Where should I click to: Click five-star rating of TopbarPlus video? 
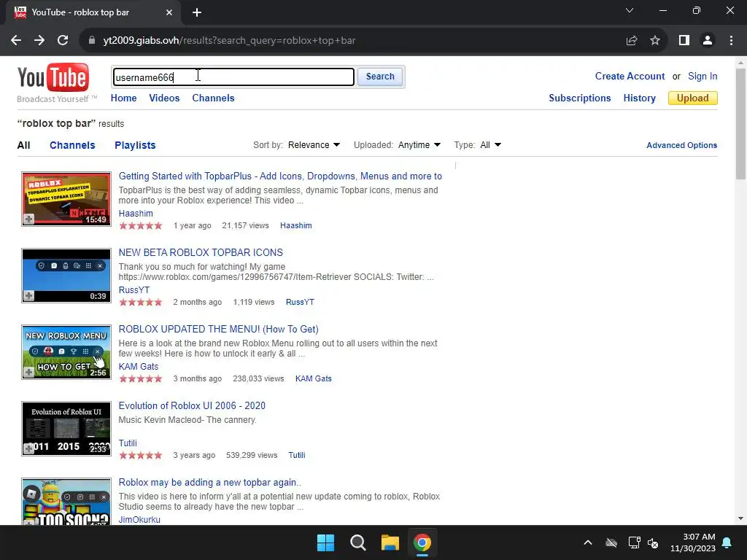[141, 226]
